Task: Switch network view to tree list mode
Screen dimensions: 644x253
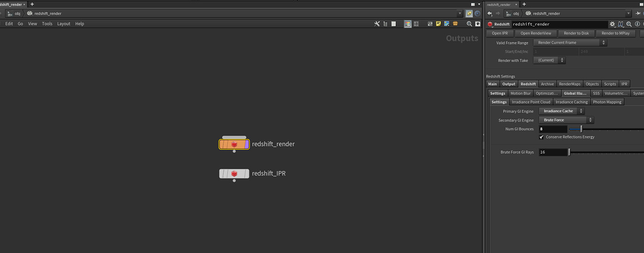Action: [385, 24]
